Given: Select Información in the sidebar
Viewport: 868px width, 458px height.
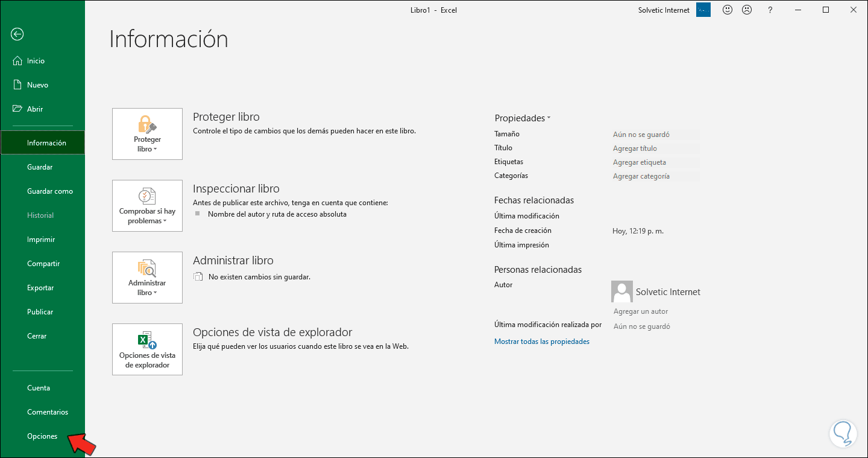Looking at the screenshot, I should click(43, 143).
